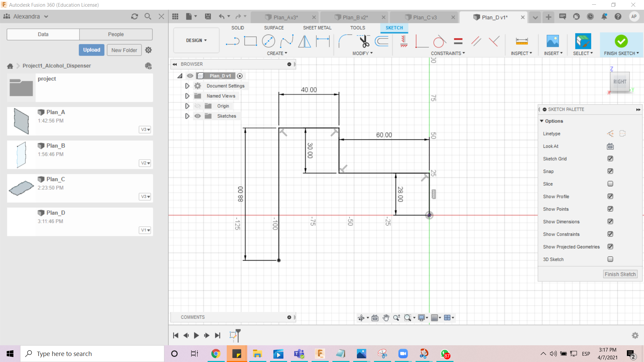Open the Plan_C thumbnail

click(x=21, y=188)
